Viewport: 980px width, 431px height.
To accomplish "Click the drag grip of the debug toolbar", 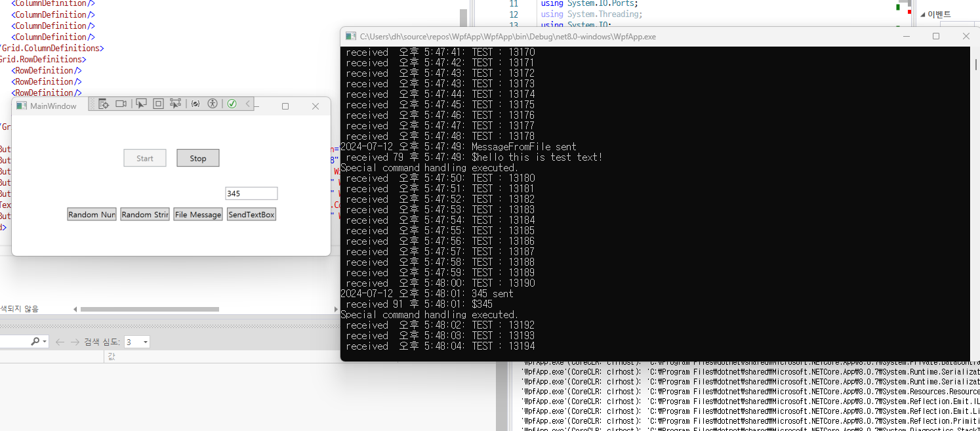I will point(92,104).
